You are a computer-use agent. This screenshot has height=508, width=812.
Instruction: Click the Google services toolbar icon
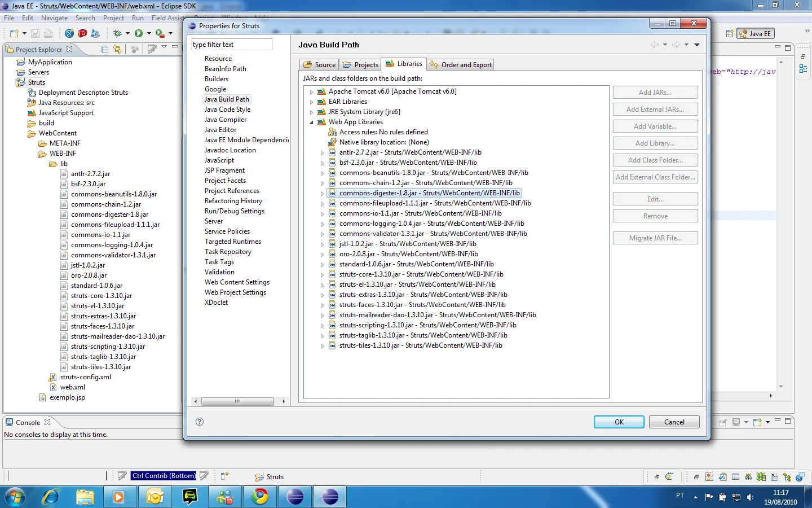[x=69, y=34]
